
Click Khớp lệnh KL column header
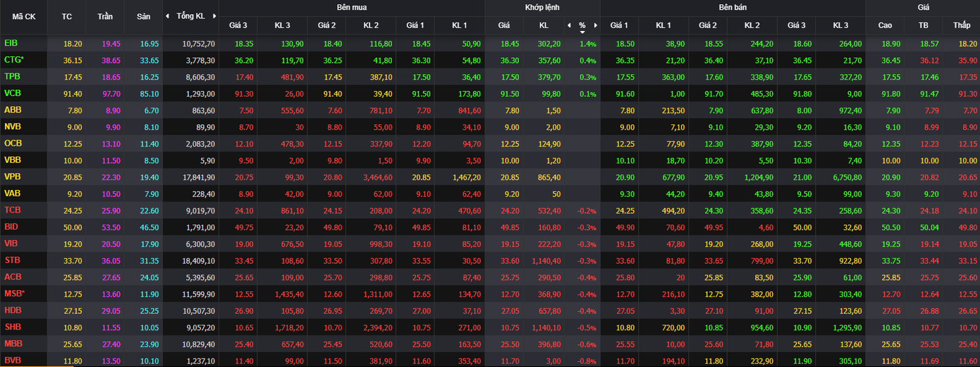(x=544, y=25)
